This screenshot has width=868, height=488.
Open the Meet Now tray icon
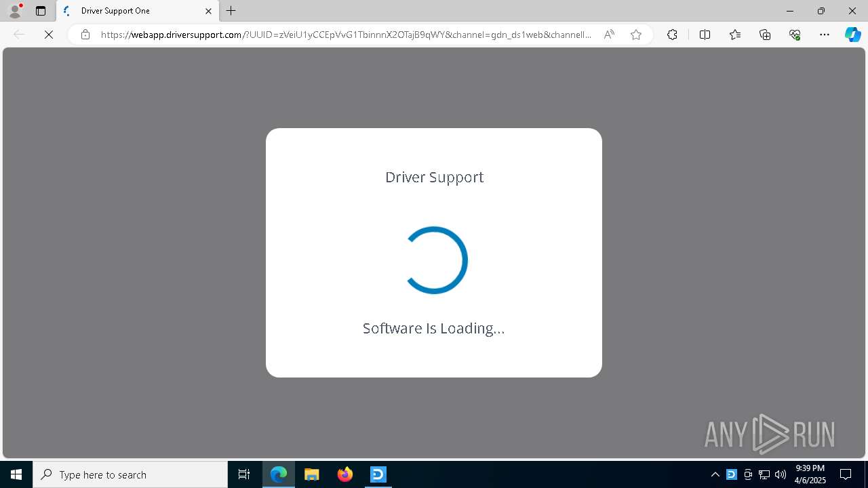(748, 474)
